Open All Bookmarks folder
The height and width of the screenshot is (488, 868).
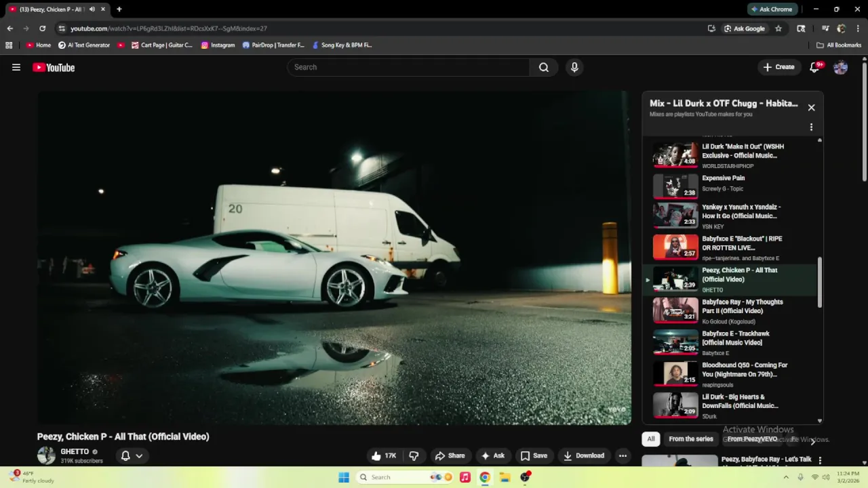pyautogui.click(x=839, y=45)
